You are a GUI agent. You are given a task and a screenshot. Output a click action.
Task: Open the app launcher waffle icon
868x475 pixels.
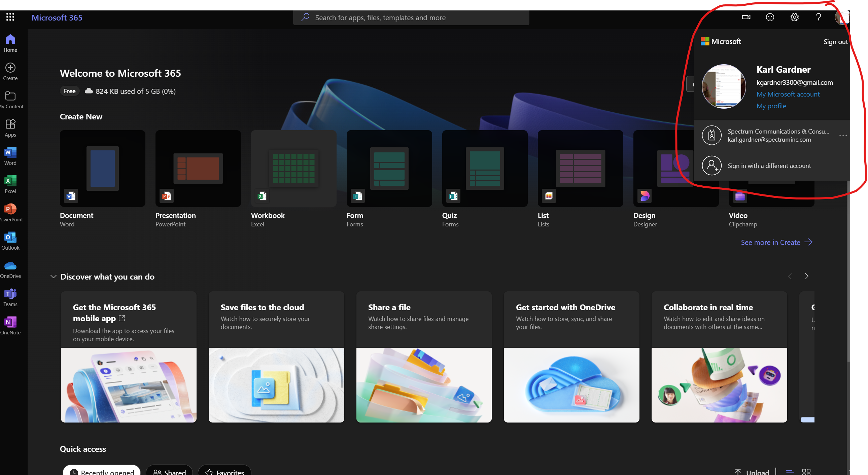pyautogui.click(x=10, y=17)
